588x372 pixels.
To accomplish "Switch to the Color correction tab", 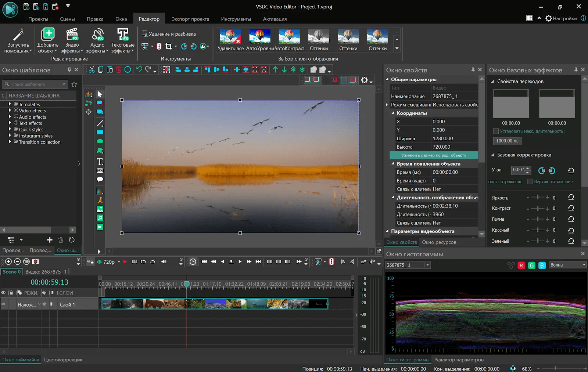I will click(63, 360).
